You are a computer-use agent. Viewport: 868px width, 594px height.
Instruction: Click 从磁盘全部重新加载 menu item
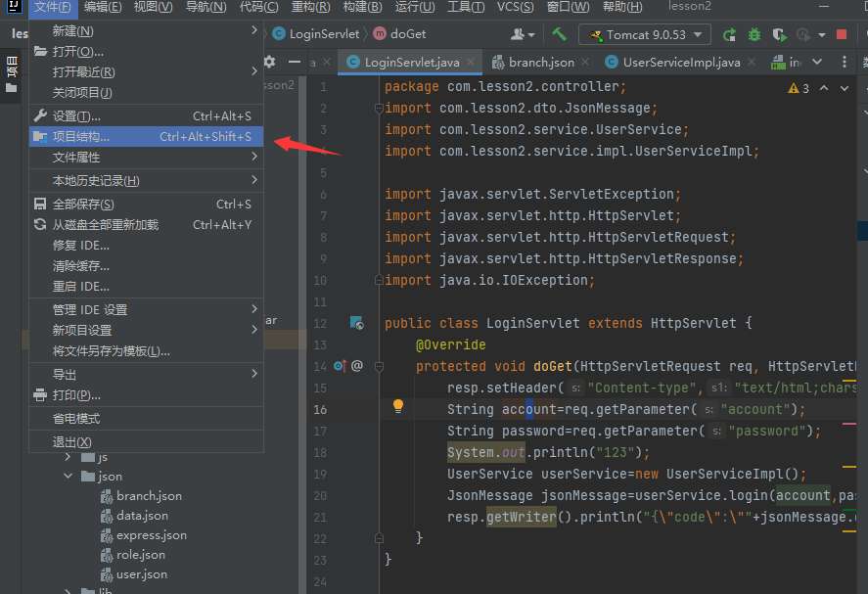coord(146,225)
